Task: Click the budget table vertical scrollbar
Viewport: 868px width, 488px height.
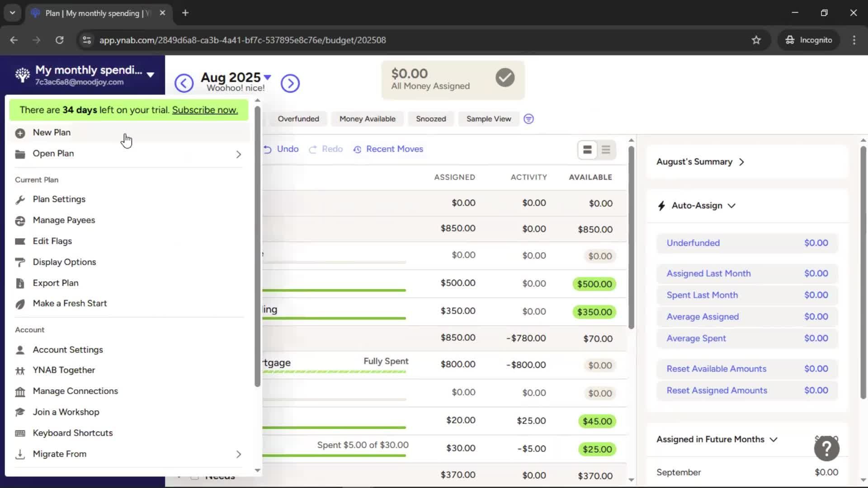Action: [631, 237]
